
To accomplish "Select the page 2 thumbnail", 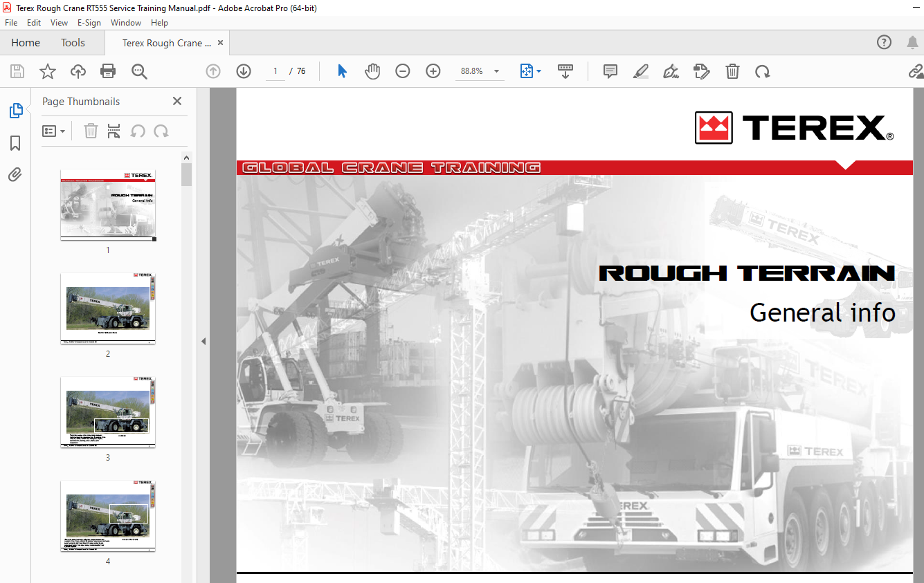I will pos(108,308).
